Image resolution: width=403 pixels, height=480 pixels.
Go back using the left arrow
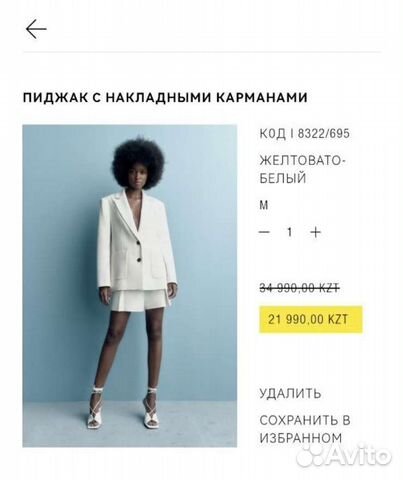(x=36, y=29)
